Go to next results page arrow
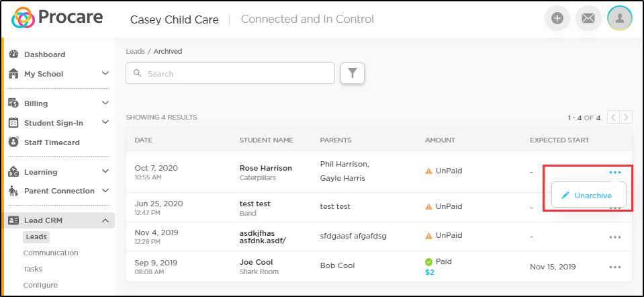 click(x=626, y=118)
